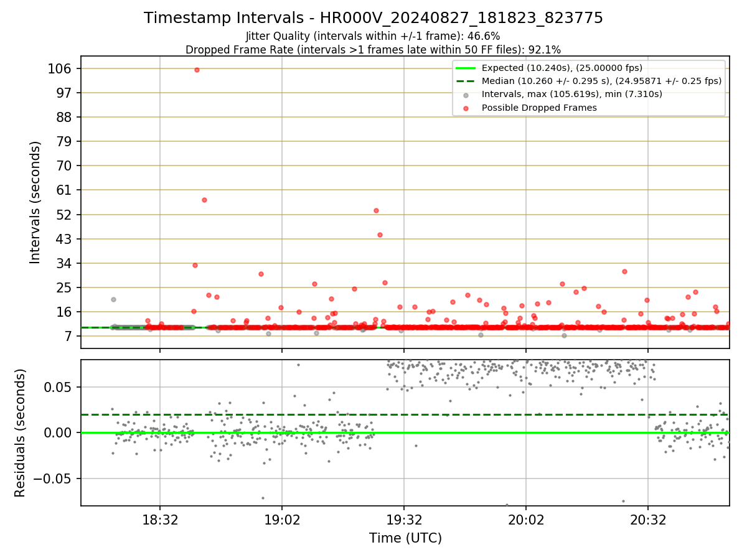The height and width of the screenshot is (560, 747).
Task: Click the Jitter Quality 46.6% subtitle
Action: pyautogui.click(x=373, y=36)
